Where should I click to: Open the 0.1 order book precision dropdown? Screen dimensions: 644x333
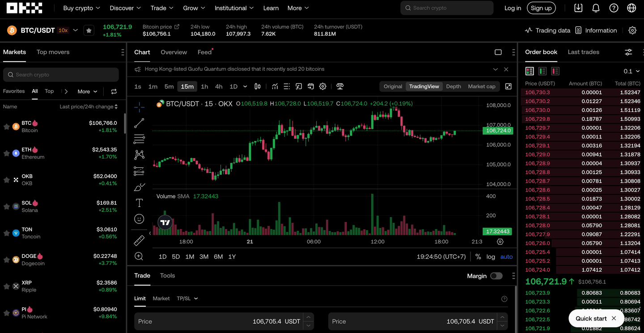pos(632,71)
